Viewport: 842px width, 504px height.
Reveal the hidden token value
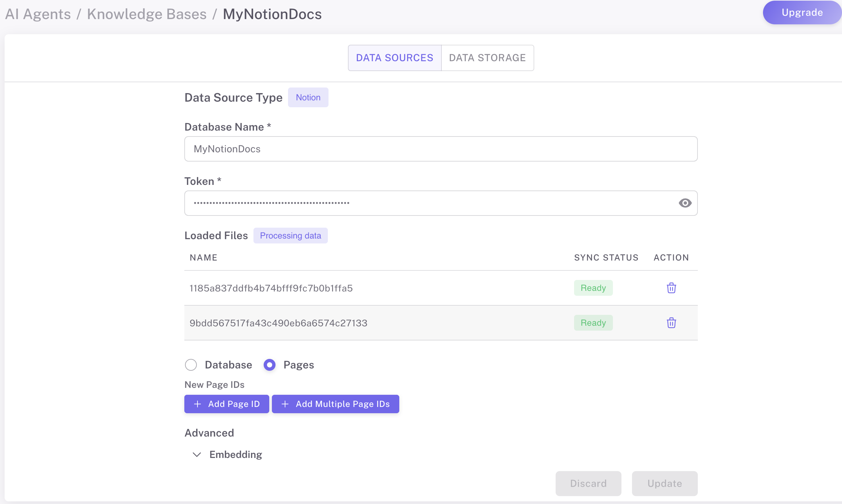[685, 203]
